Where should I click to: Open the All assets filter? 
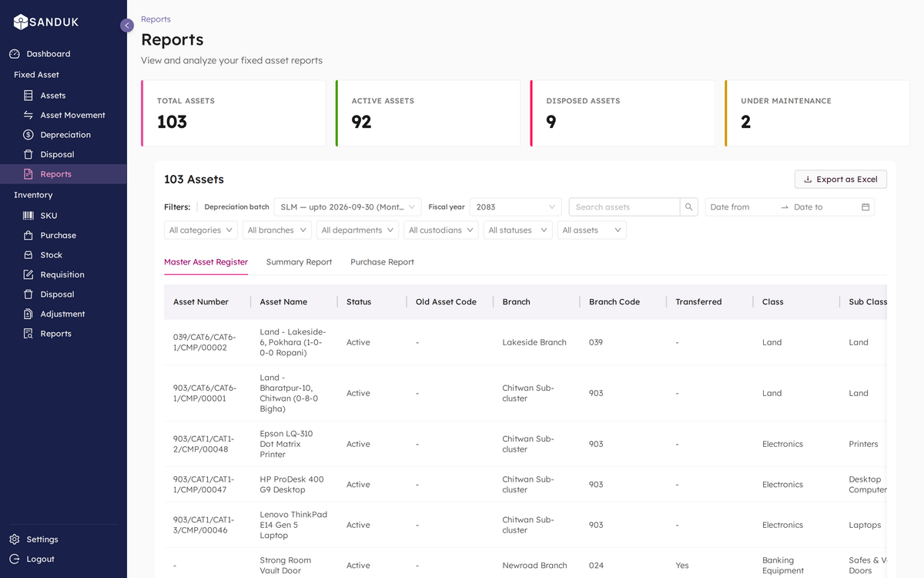tap(592, 230)
